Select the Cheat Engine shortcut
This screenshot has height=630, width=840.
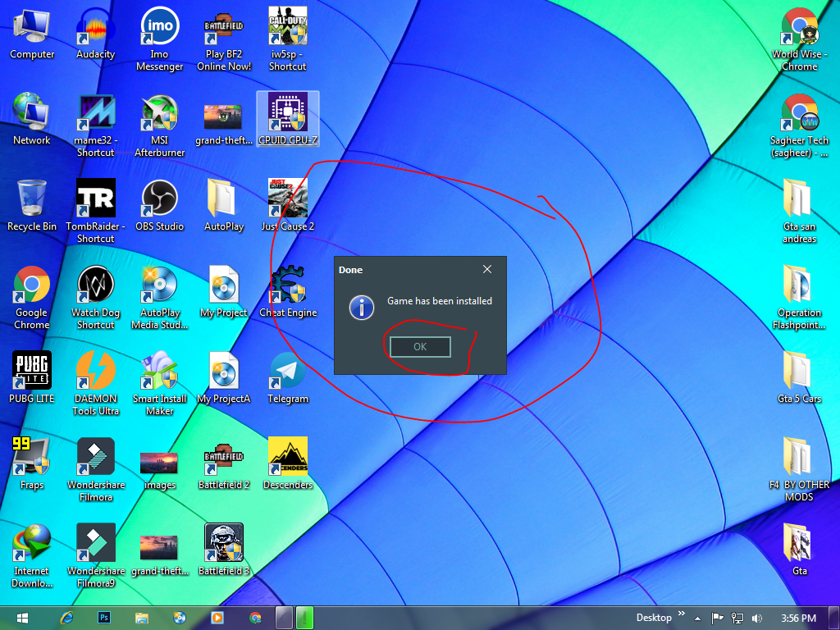point(288,292)
